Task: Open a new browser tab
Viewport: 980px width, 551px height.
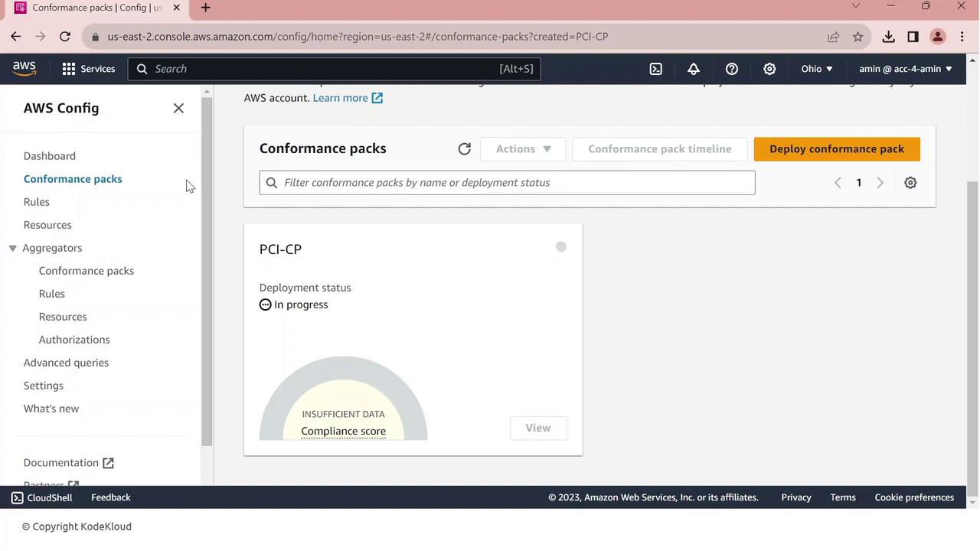Action: (205, 8)
